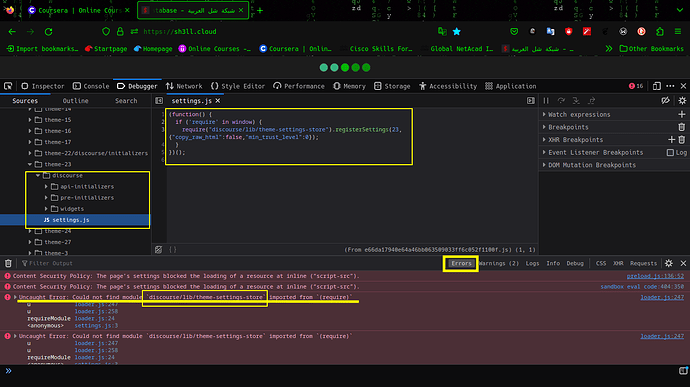Screen dimensions: 690x387
Task: Click the address bar with sh3ll.cloud URL
Action: [282, 32]
